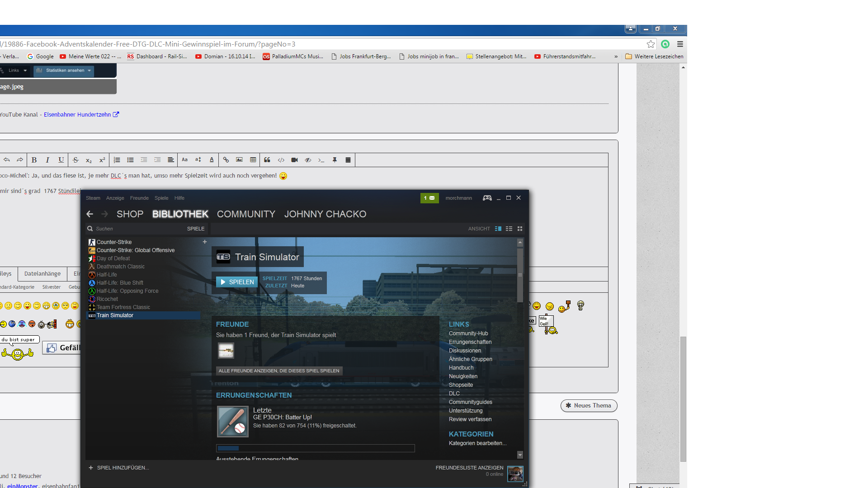Open Steam Big Picture controller icon
868x488 pixels.
[487, 198]
